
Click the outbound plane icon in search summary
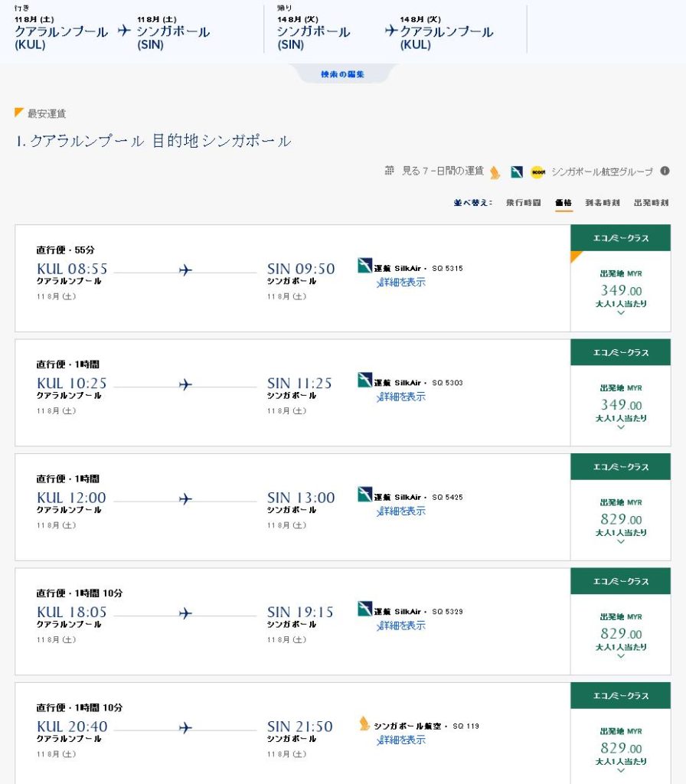point(124,31)
